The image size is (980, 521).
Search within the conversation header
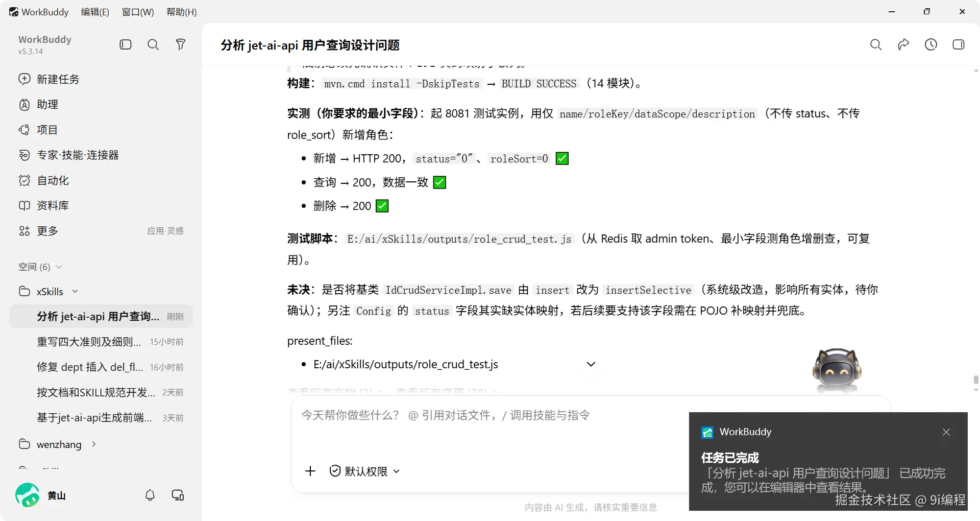pos(876,44)
